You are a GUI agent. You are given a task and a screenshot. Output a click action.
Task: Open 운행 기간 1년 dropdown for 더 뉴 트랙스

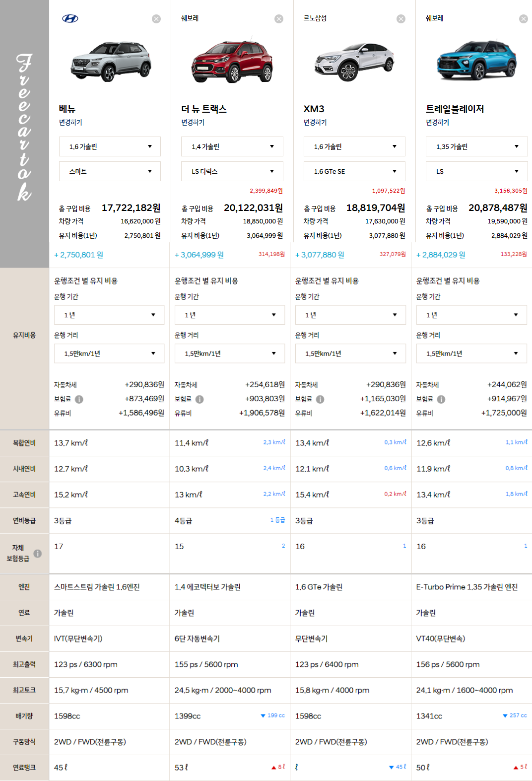[230, 315]
